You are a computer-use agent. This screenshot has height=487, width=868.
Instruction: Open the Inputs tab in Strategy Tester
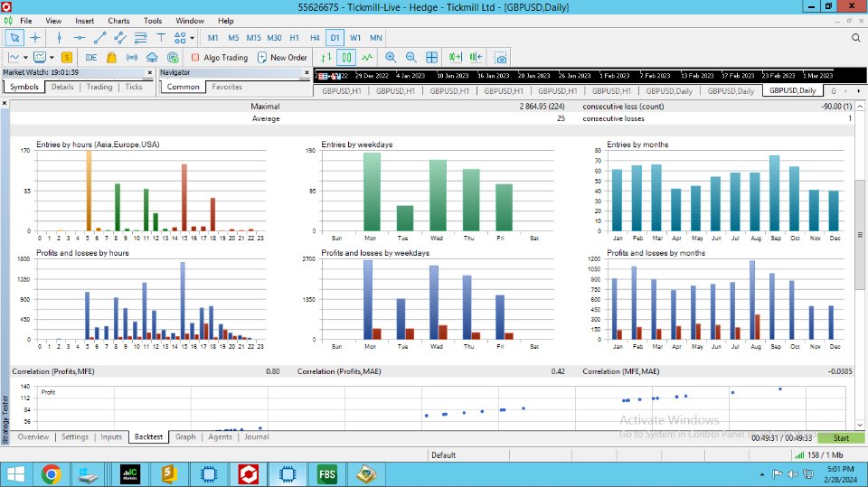click(111, 436)
